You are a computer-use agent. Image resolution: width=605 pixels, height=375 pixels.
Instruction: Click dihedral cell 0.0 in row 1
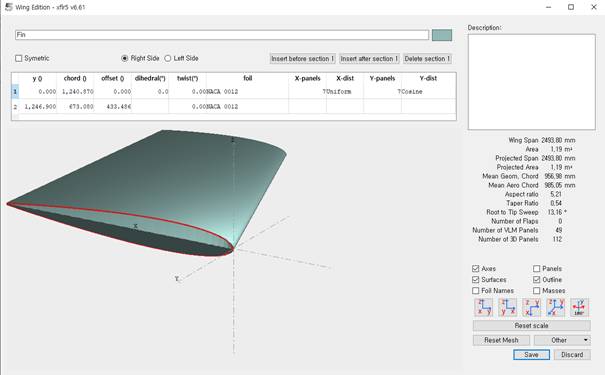tap(150, 92)
